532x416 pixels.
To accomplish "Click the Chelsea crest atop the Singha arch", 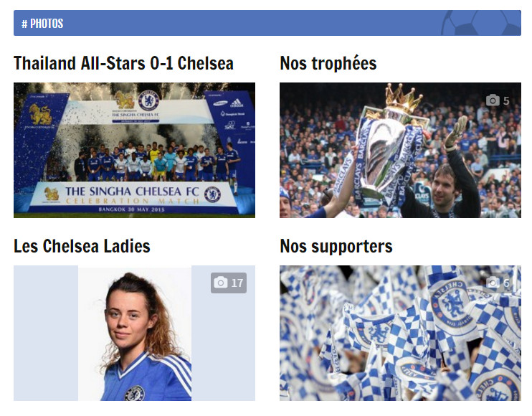I will [148, 100].
